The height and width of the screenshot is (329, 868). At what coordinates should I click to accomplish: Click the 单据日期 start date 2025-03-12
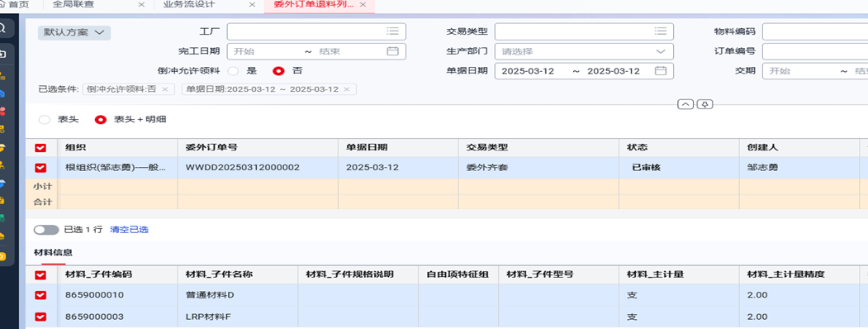(528, 71)
